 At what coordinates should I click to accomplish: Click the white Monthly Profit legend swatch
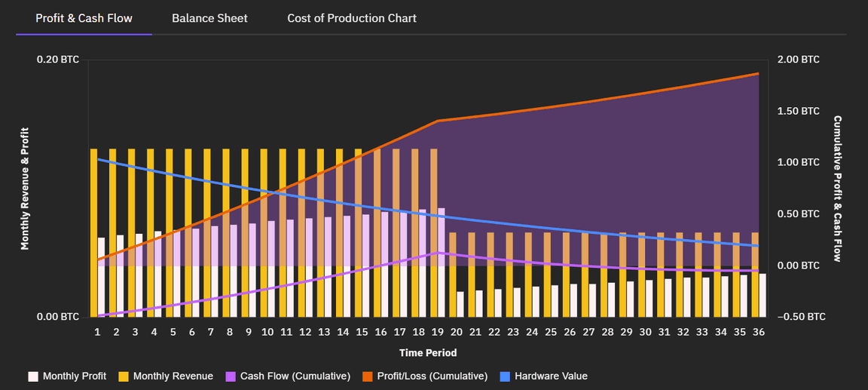[33, 376]
